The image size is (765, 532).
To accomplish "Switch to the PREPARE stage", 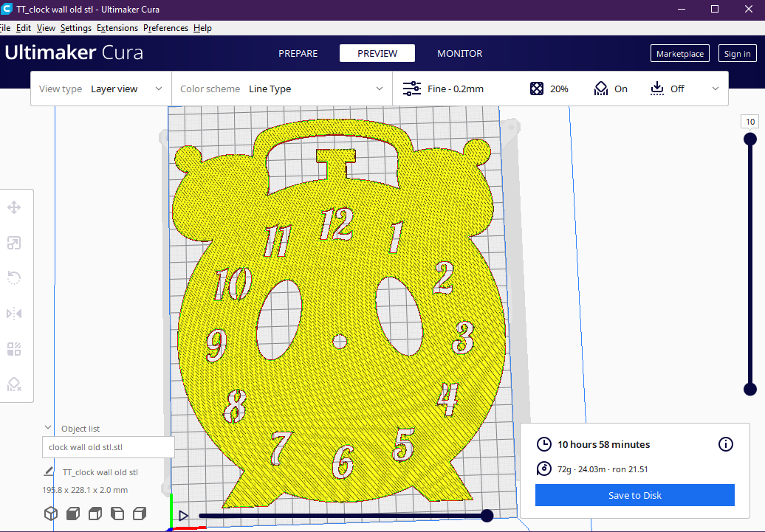I will click(x=298, y=53).
